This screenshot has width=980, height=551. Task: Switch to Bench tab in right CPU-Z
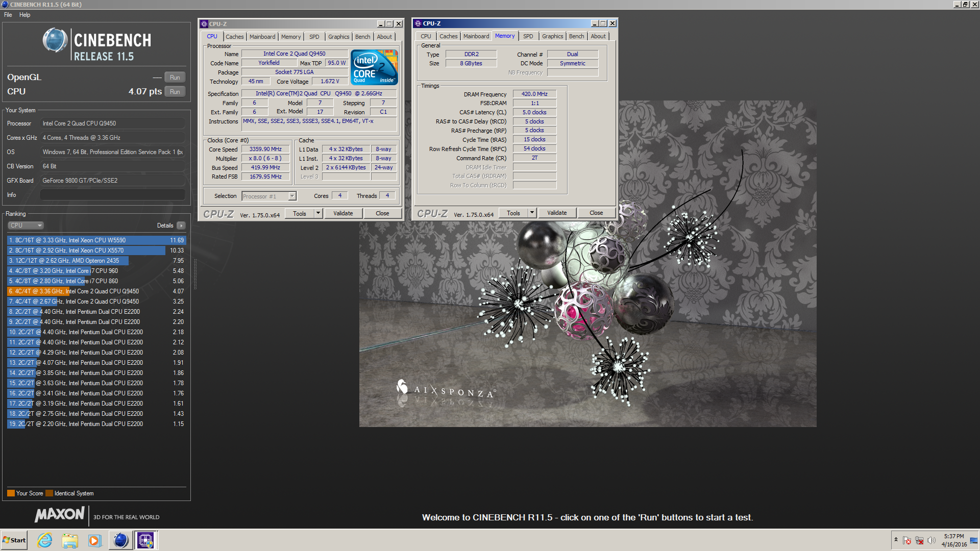coord(577,36)
